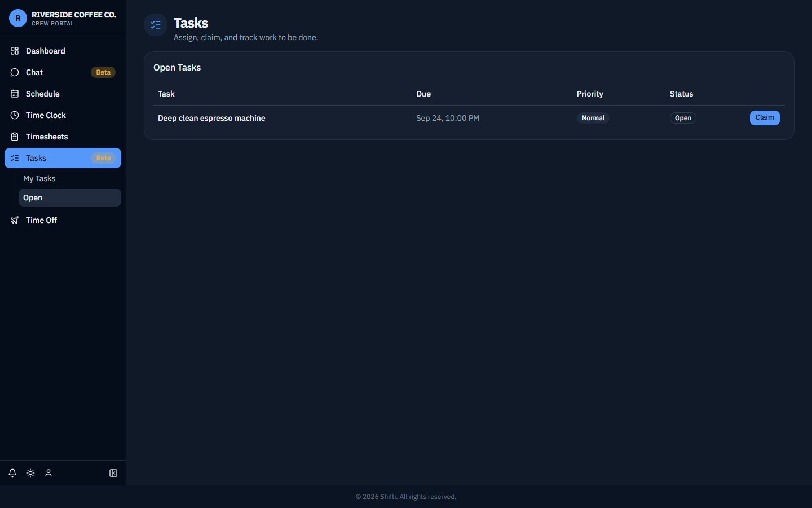This screenshot has width=812, height=508.
Task: Click the Beta badge on Tasks
Action: click(103, 158)
